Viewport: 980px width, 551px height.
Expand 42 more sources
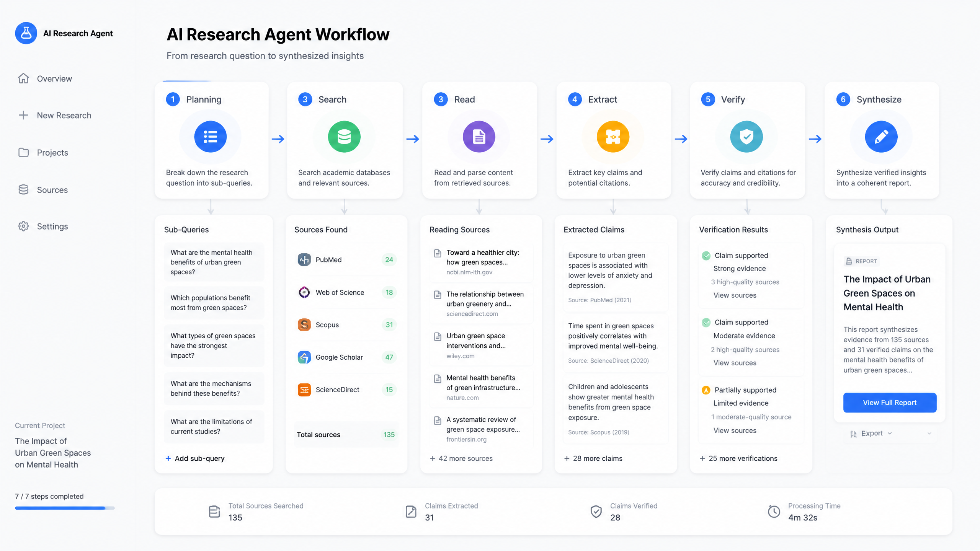pos(461,458)
